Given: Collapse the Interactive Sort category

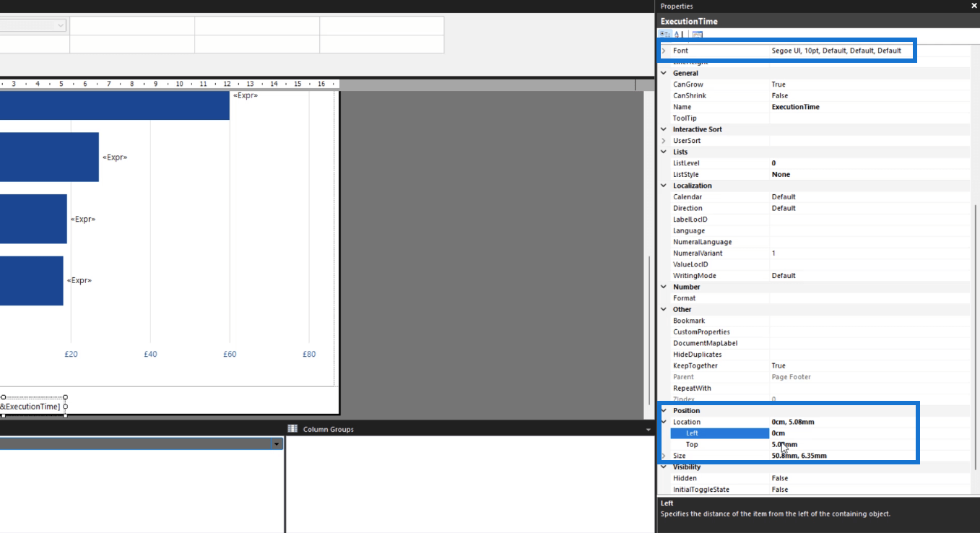Looking at the screenshot, I should click(x=664, y=129).
